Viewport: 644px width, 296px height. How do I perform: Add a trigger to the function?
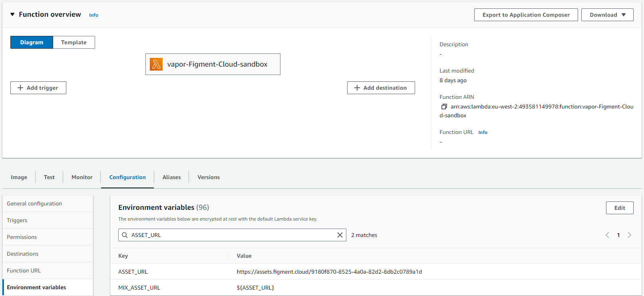(x=38, y=88)
